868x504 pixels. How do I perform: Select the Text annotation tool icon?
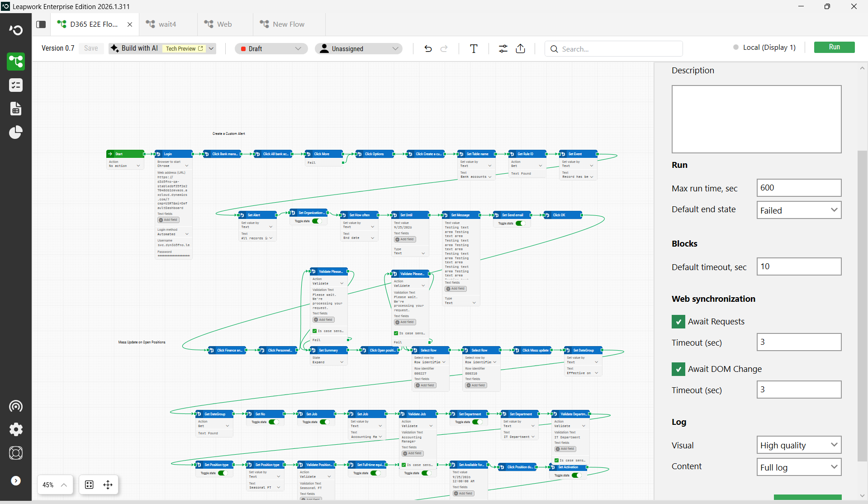pos(474,49)
